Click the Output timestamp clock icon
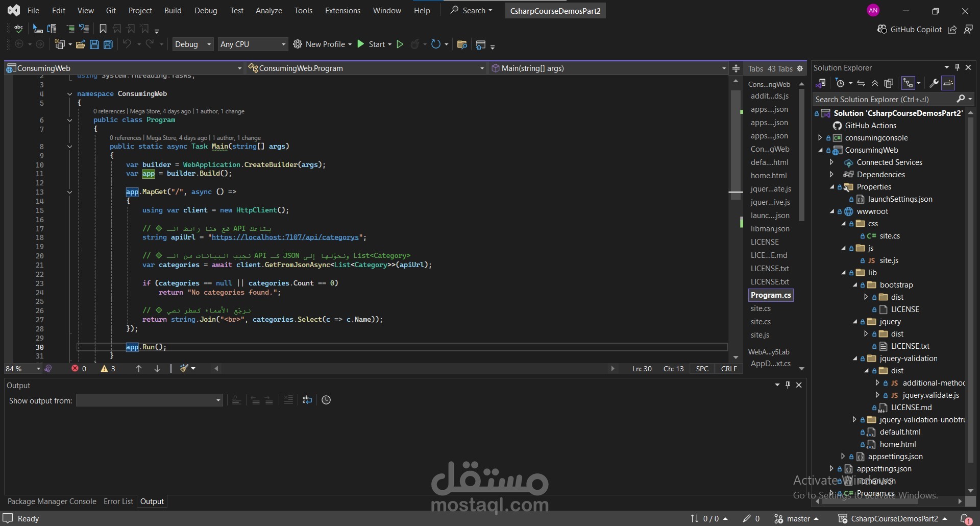980x526 pixels. click(326, 400)
